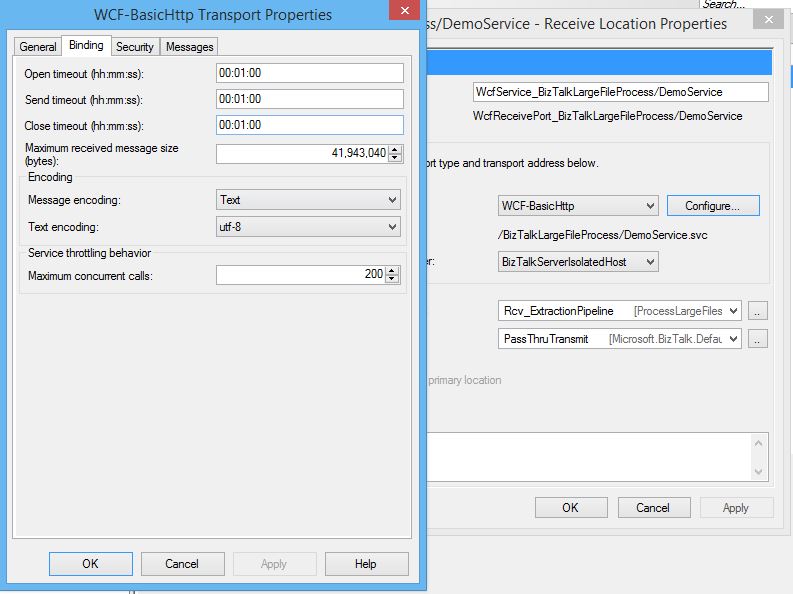Image resolution: width=793 pixels, height=594 pixels.
Task: Click the description text area
Action: (x=588, y=457)
